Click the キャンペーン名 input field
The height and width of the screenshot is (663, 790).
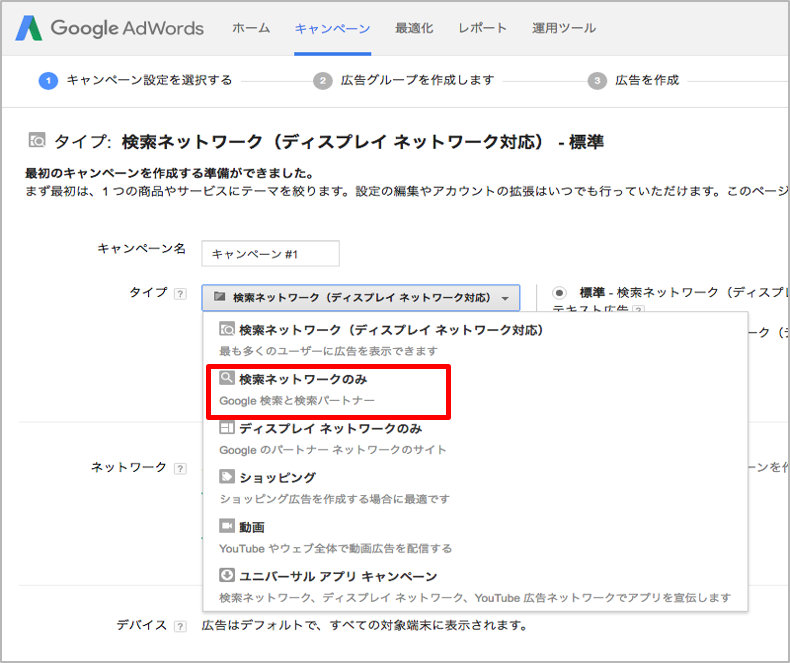point(271,253)
